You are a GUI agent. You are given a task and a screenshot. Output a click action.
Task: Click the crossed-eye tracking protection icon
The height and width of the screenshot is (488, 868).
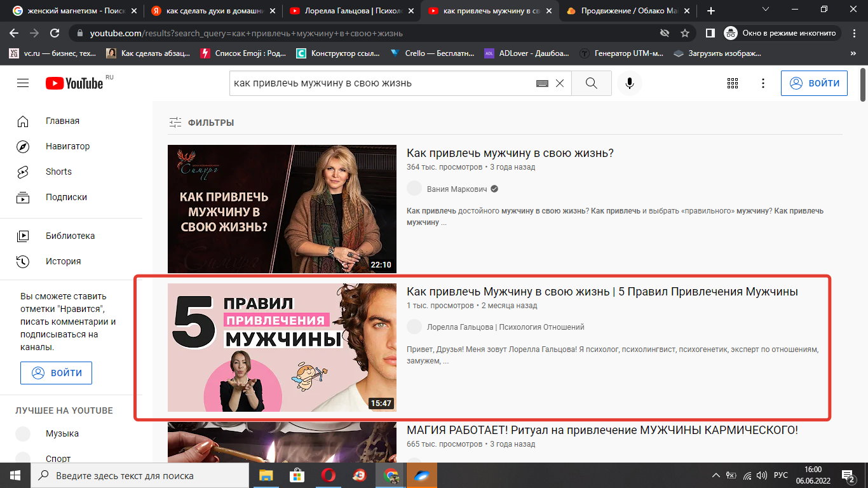[x=665, y=33]
